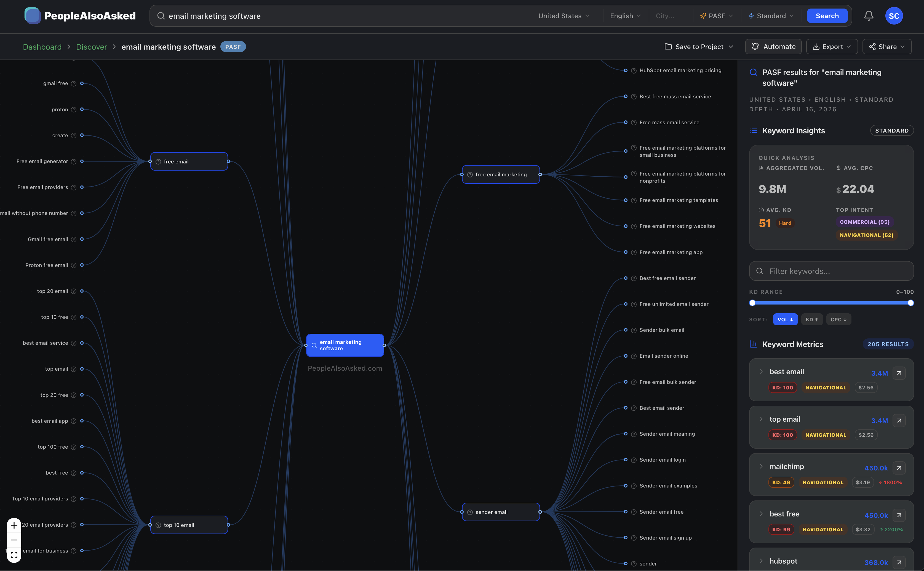Open the United States country dropdown

[564, 16]
